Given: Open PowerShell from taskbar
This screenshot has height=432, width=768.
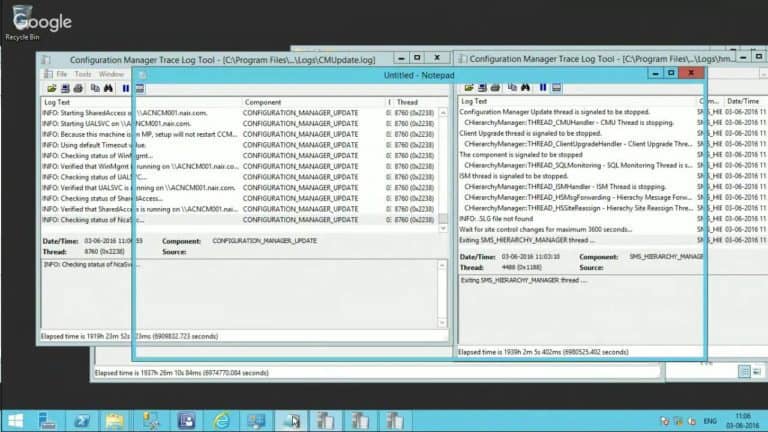Looking at the screenshot, I should coord(82,421).
